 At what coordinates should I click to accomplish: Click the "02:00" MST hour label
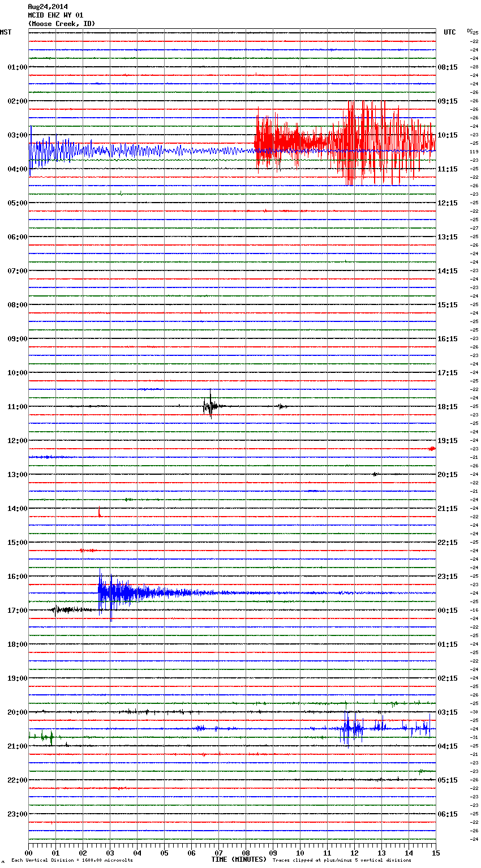(x=18, y=101)
